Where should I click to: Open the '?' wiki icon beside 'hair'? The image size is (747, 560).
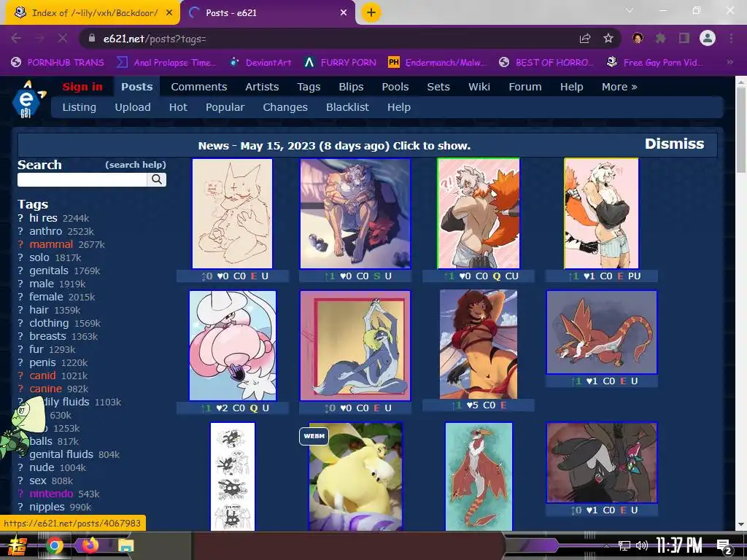[x=20, y=310]
